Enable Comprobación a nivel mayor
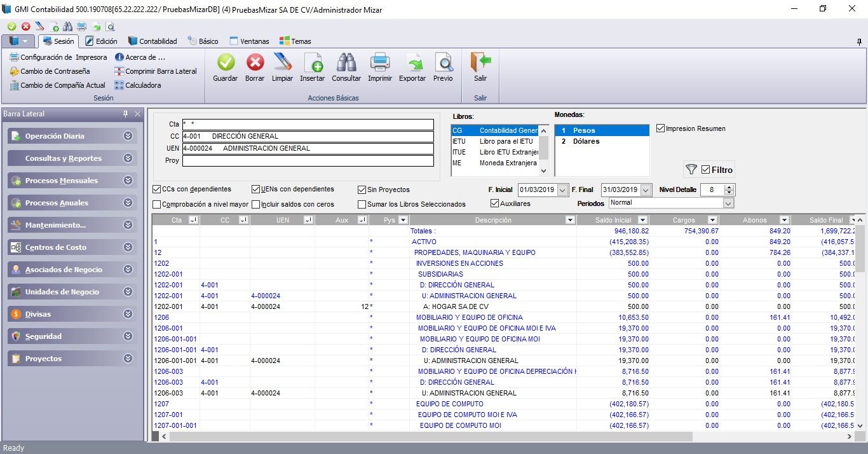Screen dimensions: 868x454 pyautogui.click(x=157, y=205)
